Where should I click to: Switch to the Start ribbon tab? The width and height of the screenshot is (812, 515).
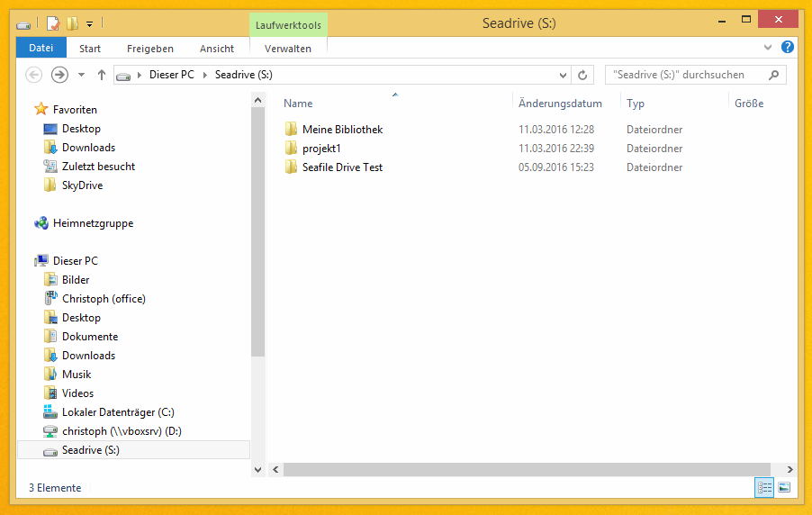click(90, 49)
